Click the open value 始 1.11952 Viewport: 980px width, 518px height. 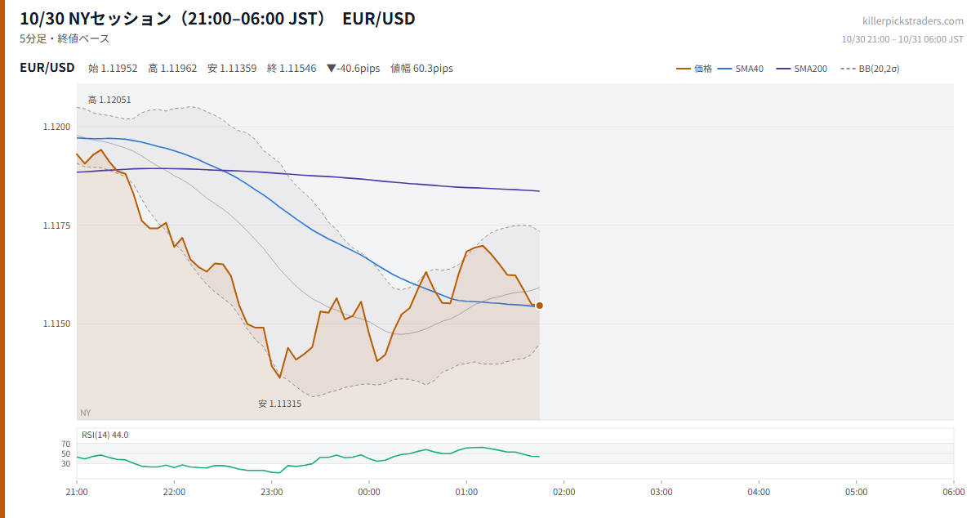[113, 69]
